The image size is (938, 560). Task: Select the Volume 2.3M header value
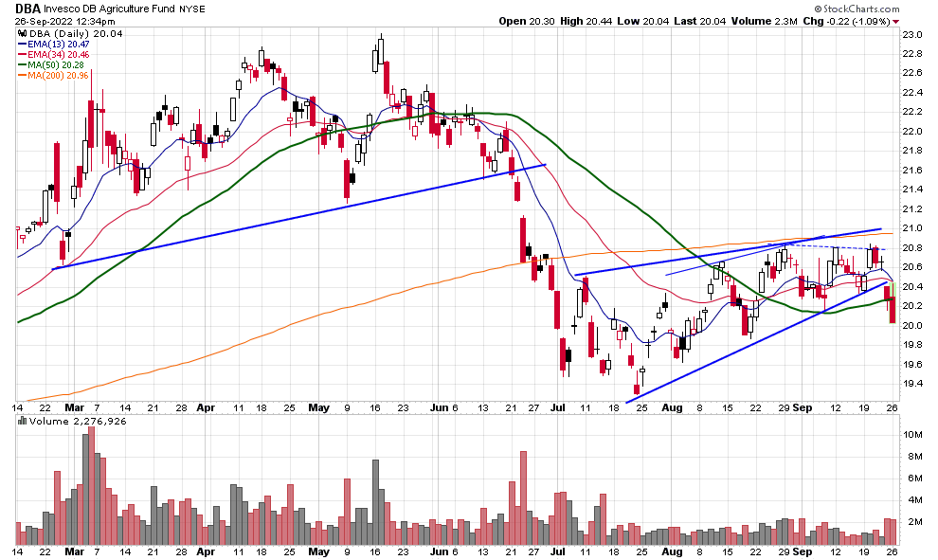point(764,21)
